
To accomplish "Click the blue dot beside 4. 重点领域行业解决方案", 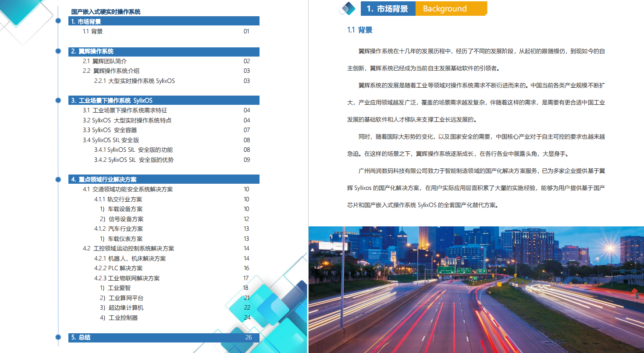I will [58, 179].
